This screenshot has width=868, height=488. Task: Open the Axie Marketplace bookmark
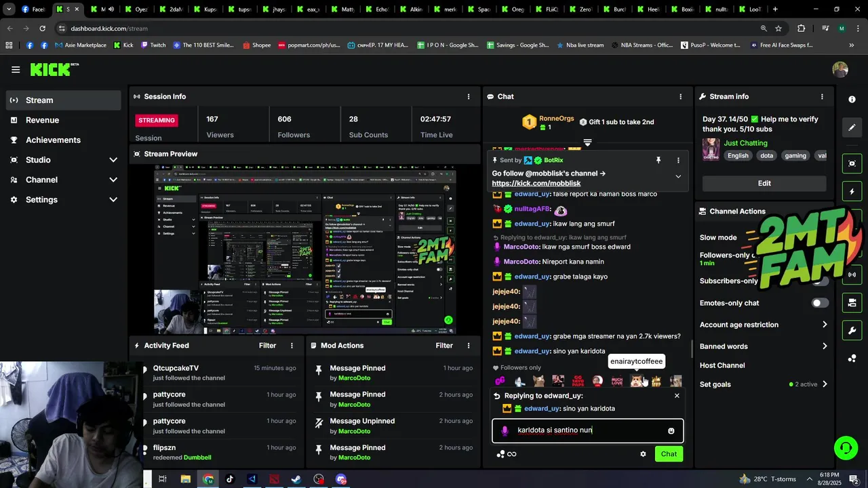click(x=81, y=45)
